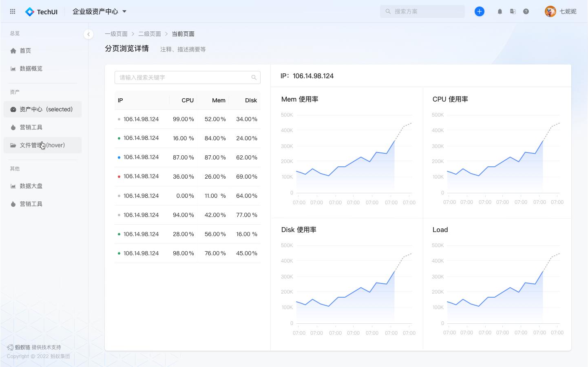
Task: Click the Mem 使用率 chart title
Action: pos(300,99)
